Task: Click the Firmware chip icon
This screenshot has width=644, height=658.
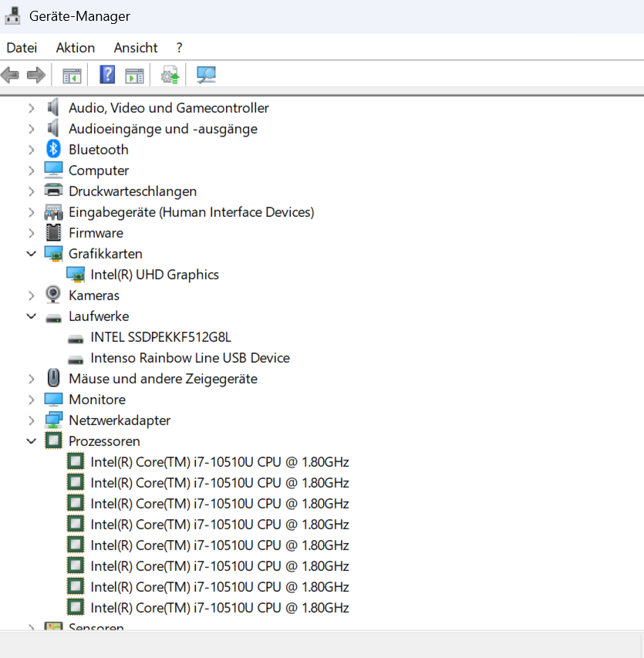Action: coord(53,232)
